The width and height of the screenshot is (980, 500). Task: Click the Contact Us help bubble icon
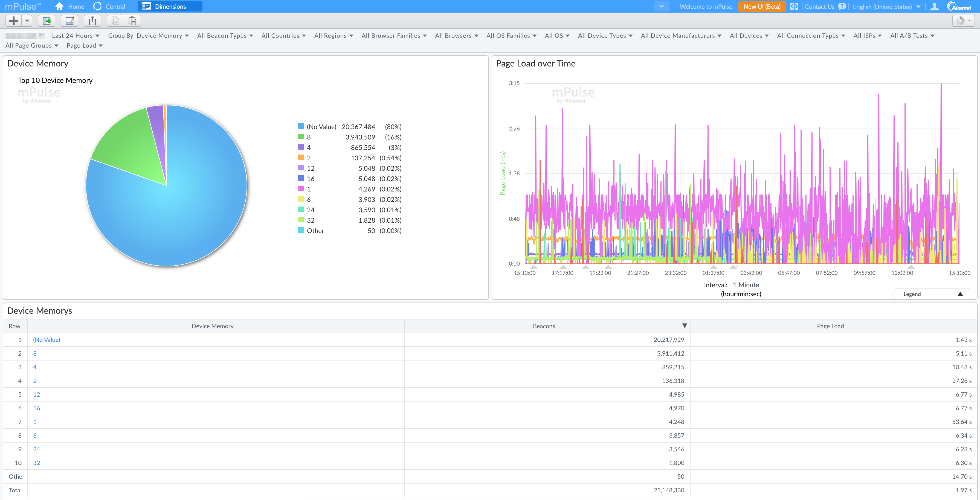coord(842,7)
